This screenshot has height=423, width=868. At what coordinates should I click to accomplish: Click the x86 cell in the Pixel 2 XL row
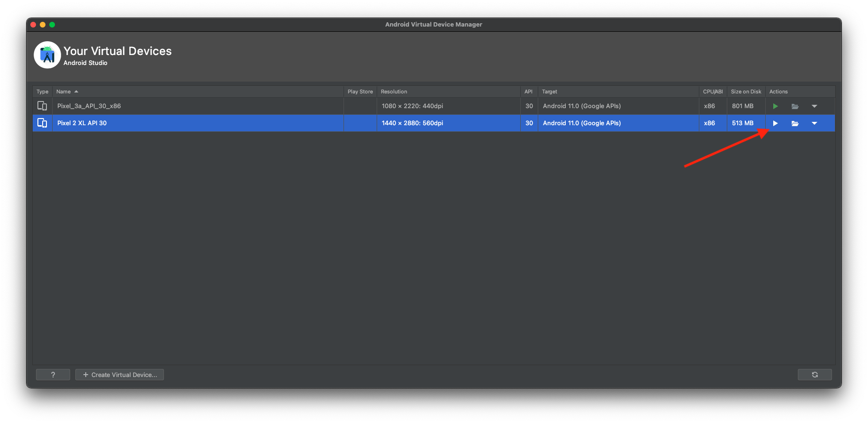coord(713,123)
